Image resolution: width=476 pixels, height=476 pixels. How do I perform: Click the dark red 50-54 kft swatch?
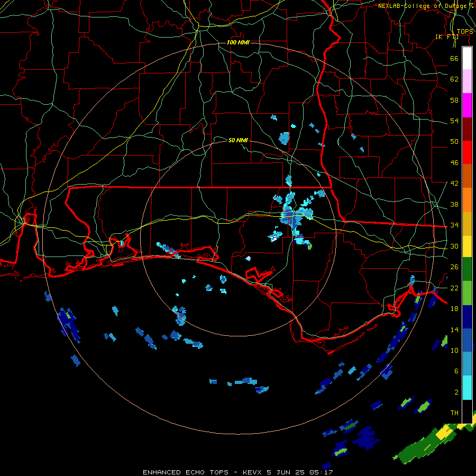click(x=467, y=129)
